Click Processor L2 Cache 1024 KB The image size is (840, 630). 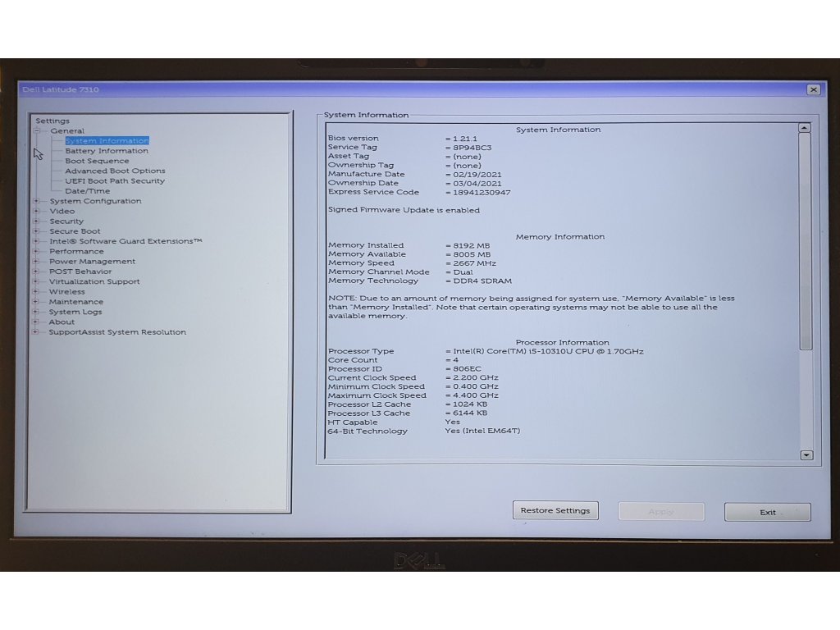click(x=470, y=404)
